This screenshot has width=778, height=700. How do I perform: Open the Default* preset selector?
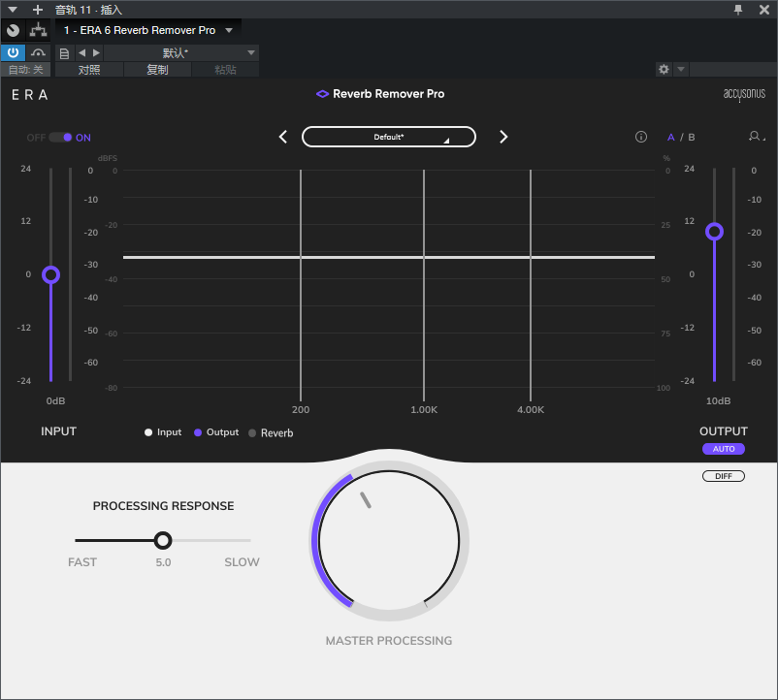(388, 137)
